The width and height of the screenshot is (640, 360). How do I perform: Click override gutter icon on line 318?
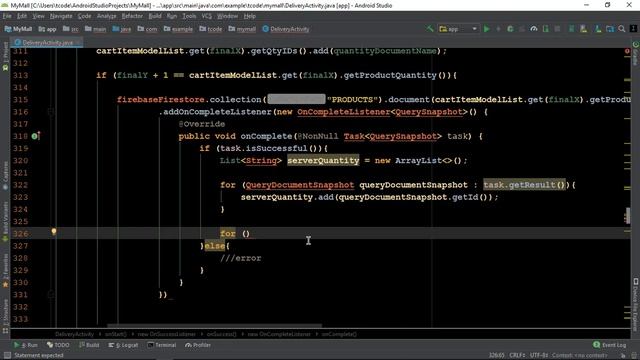pyautogui.click(x=35, y=136)
